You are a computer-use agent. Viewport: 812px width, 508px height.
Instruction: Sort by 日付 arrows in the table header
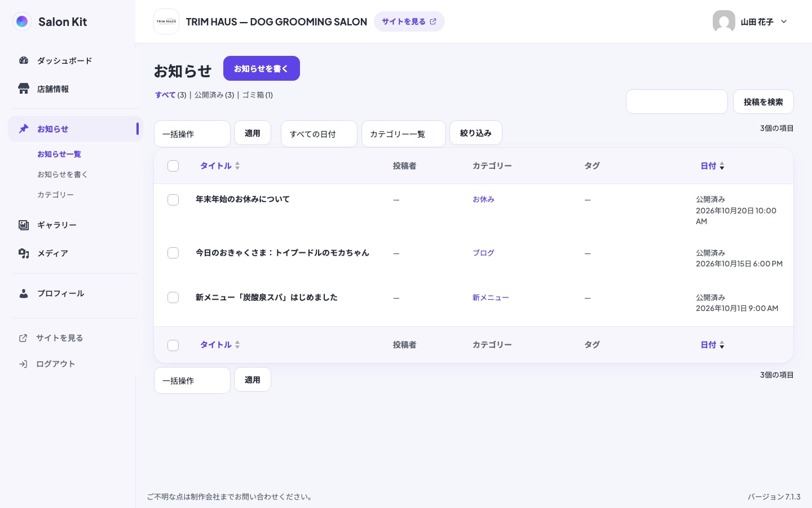(722, 166)
